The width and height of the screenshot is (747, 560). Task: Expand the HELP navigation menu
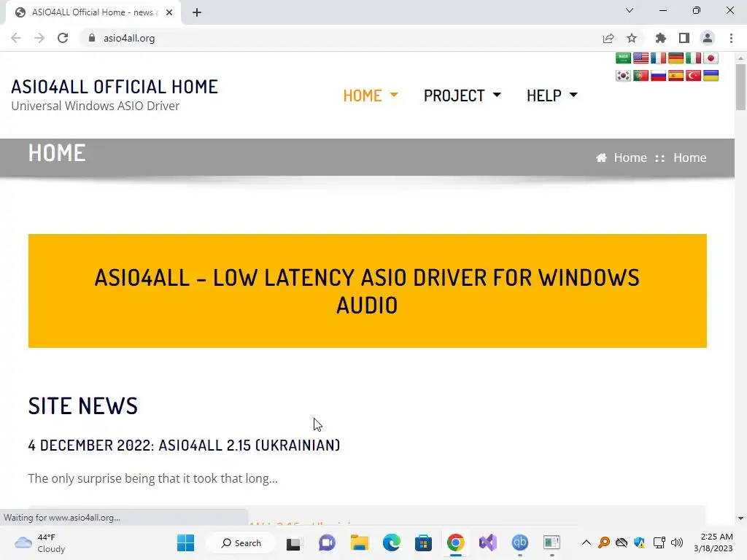tap(552, 96)
